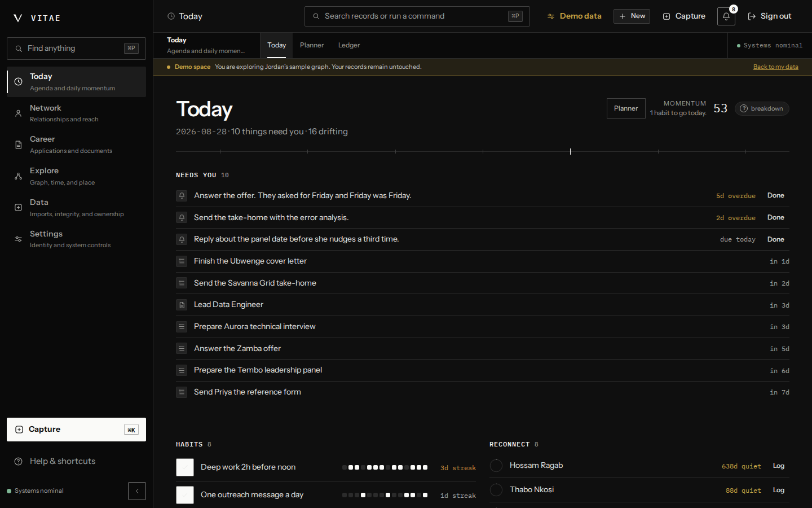Click the list icon beside Send the Savanna Grid take-home
812x508 pixels.
click(x=182, y=283)
